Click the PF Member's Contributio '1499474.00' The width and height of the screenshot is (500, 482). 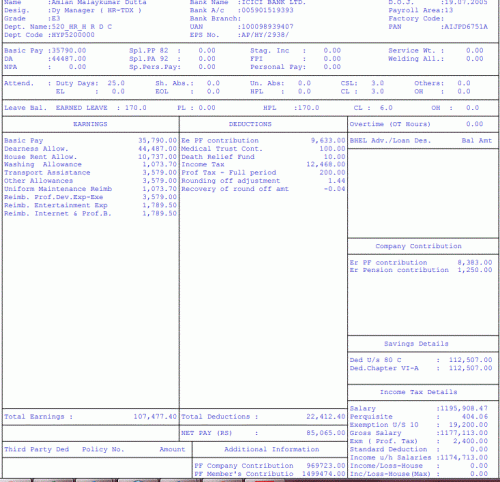coord(323,474)
